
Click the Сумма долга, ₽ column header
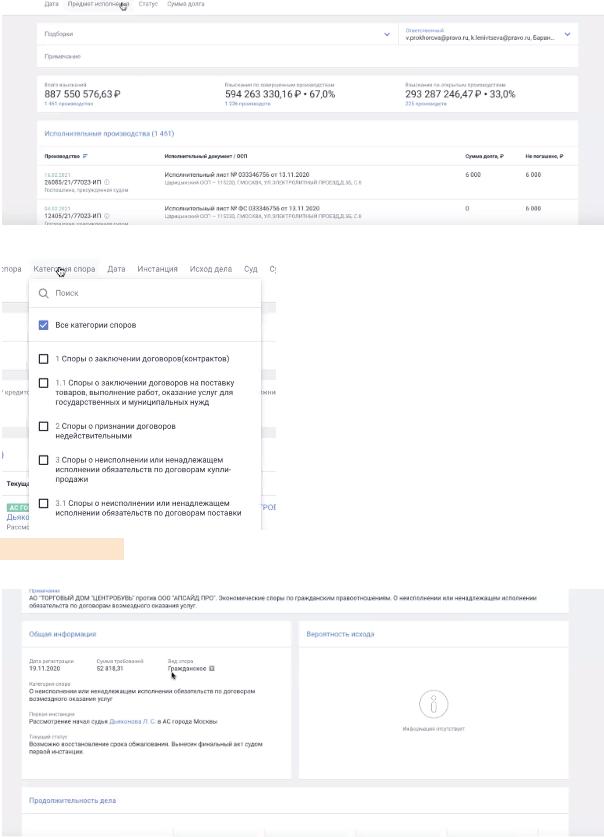pyautogui.click(x=484, y=156)
